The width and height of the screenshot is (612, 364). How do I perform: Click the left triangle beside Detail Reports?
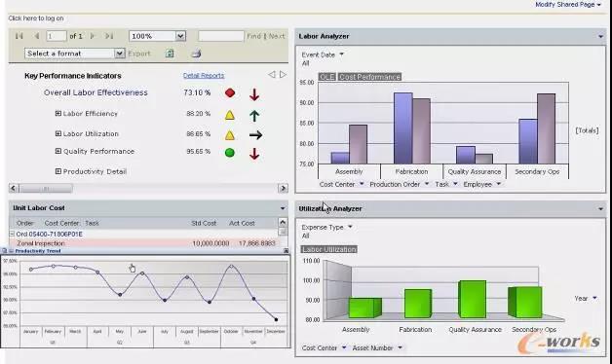(272, 74)
